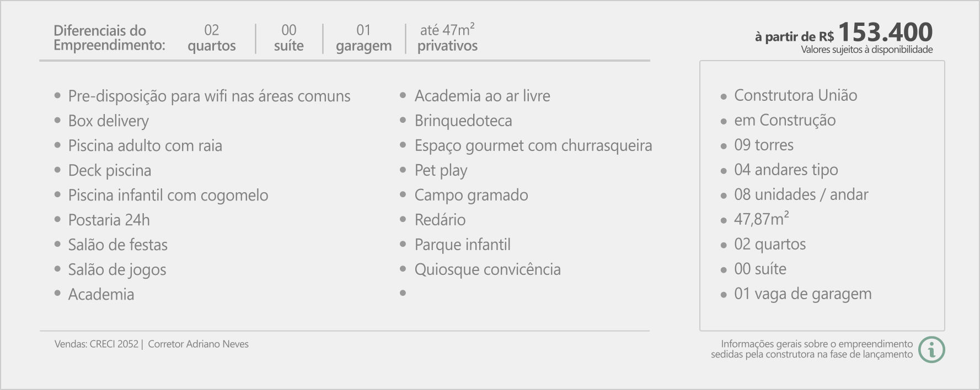Click 'até 47m² privativos' header item

[x=447, y=38]
